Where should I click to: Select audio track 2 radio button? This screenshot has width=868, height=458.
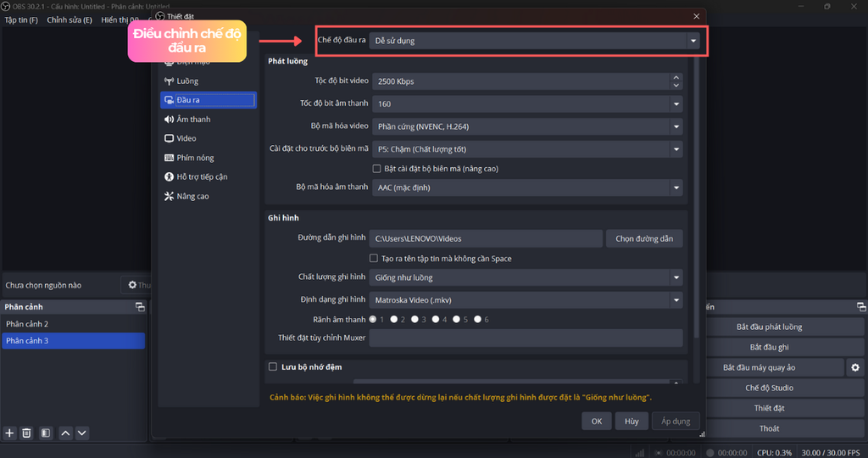[393, 319]
